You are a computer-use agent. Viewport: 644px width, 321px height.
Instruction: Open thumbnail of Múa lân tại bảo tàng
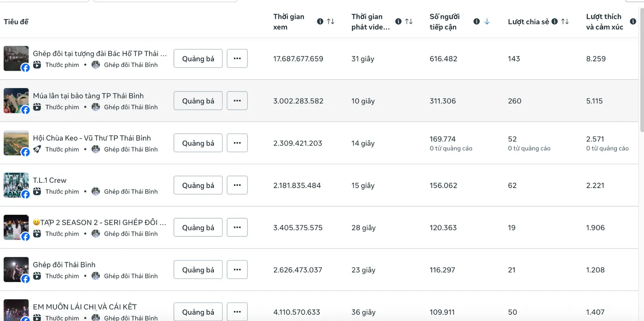[16, 101]
